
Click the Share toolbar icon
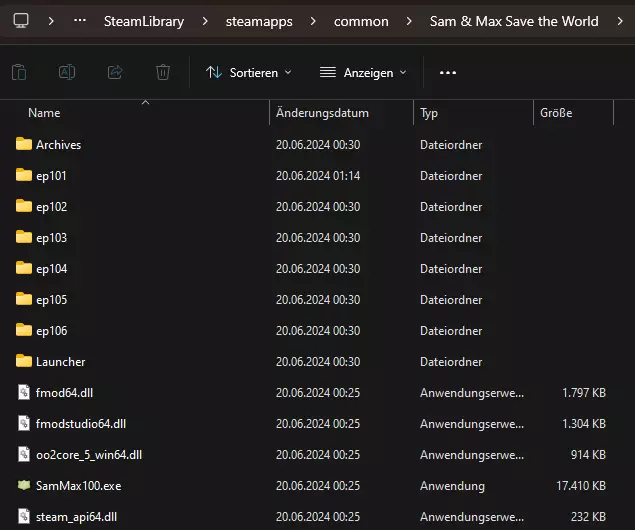coord(115,72)
